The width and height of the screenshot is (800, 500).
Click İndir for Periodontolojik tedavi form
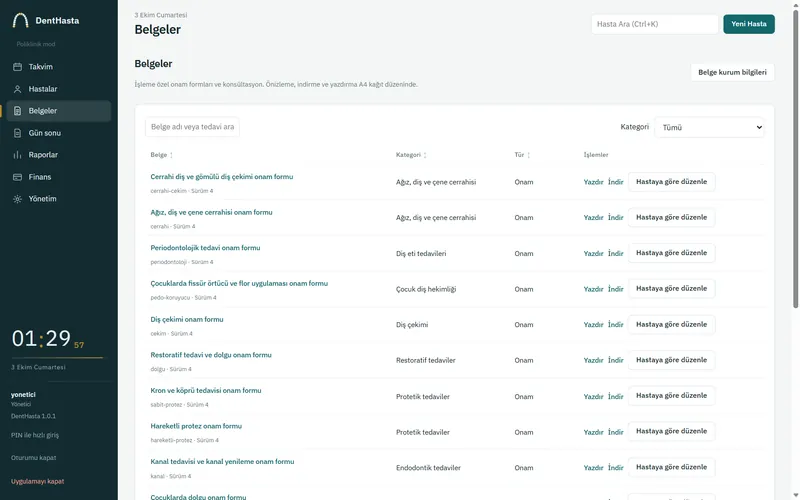click(616, 254)
